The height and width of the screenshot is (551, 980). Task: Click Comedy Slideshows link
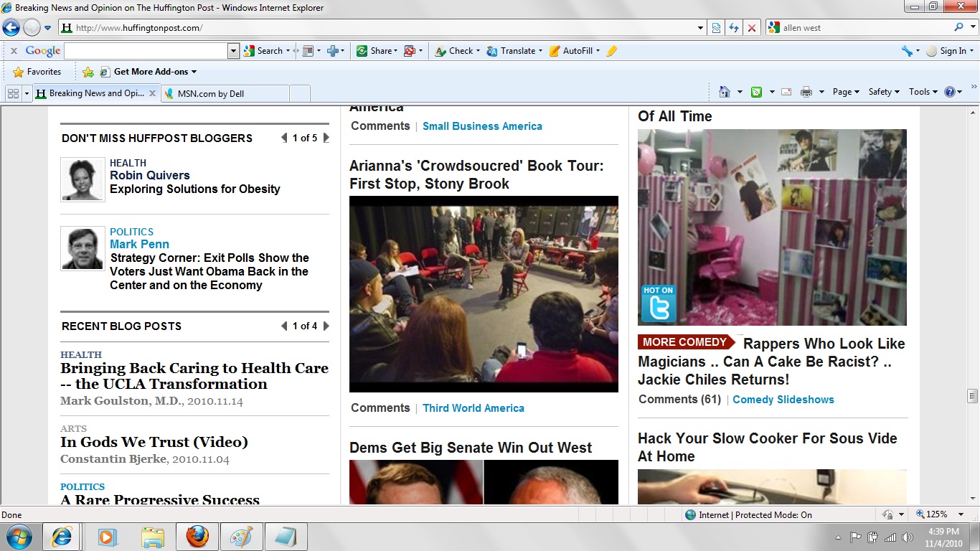point(783,400)
